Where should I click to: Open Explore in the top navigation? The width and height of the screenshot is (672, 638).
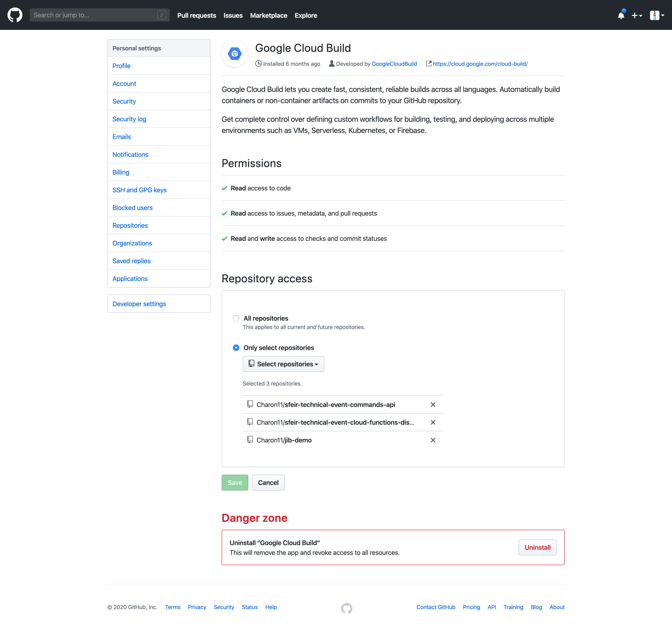[x=306, y=15]
